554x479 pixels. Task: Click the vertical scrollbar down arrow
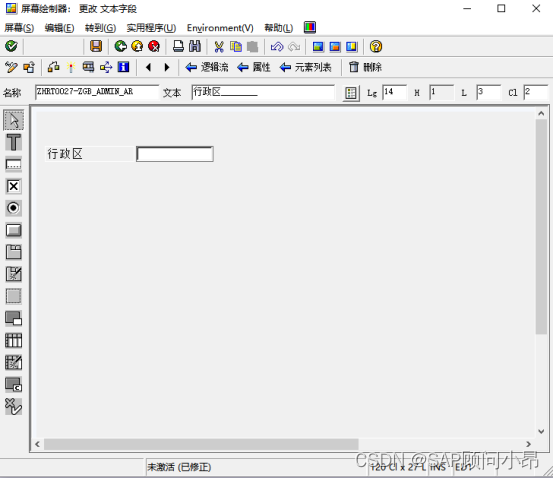pyautogui.click(x=541, y=431)
